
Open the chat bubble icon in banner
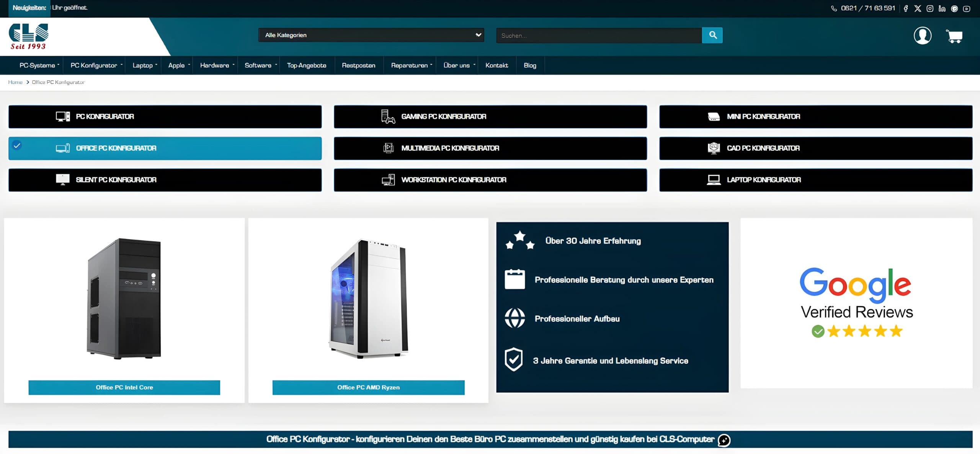tap(724, 440)
